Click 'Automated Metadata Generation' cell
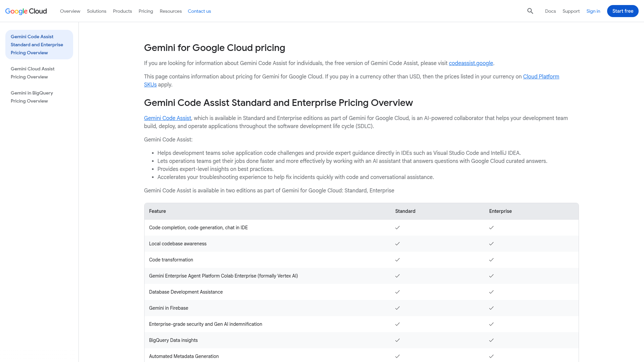 click(x=184, y=356)
